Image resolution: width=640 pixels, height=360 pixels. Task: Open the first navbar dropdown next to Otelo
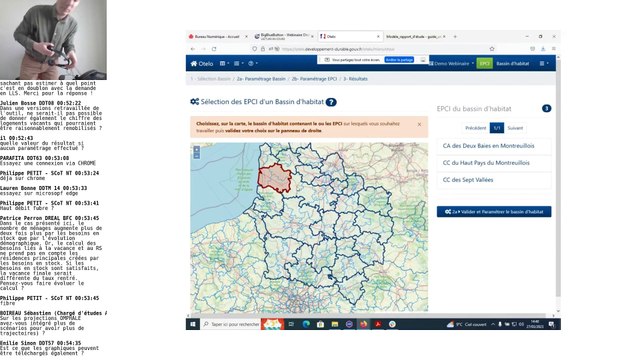tap(224, 64)
